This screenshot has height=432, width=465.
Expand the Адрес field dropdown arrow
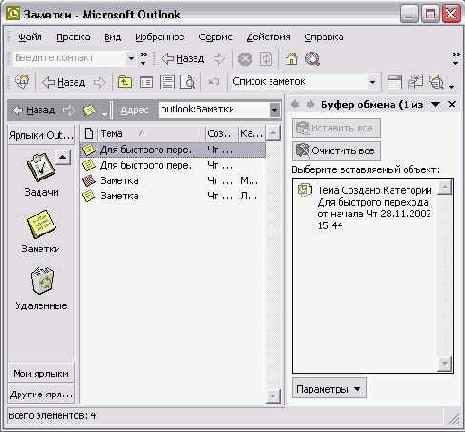click(275, 110)
